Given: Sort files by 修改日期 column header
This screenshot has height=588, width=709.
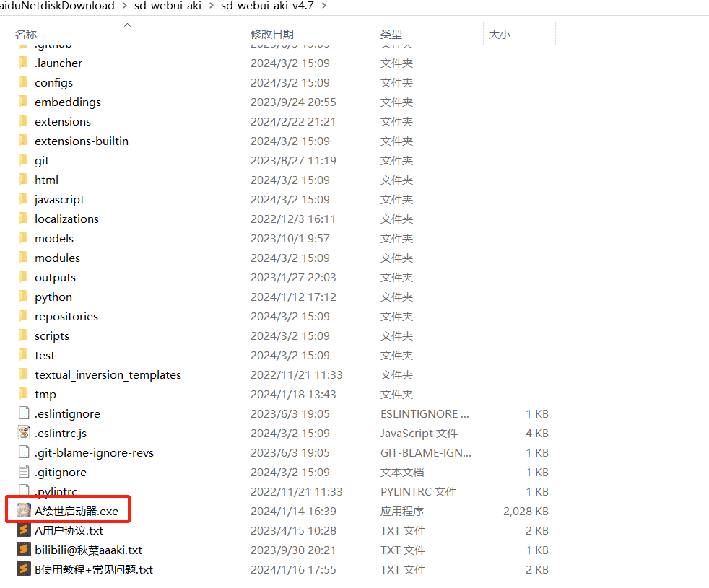Looking at the screenshot, I should click(x=272, y=34).
